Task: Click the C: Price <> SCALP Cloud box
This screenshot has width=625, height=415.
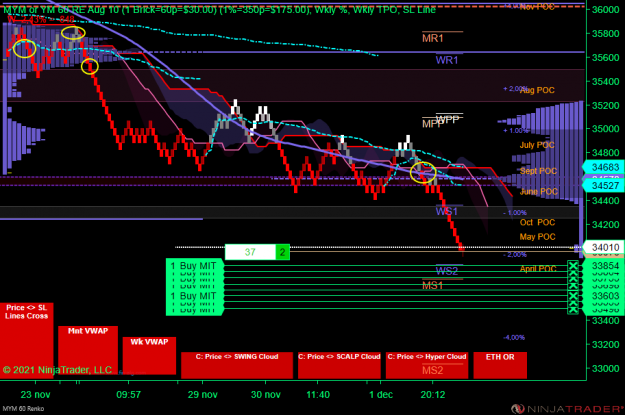Action: (339, 365)
